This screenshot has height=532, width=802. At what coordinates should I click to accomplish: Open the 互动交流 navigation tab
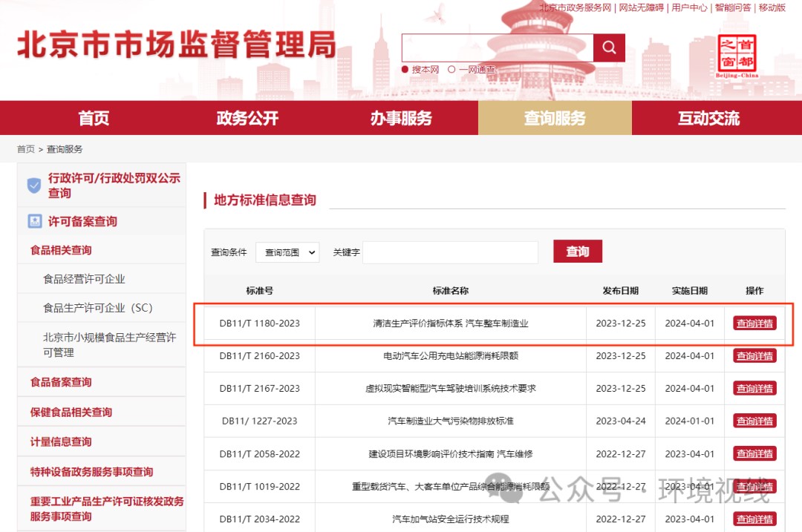709,118
